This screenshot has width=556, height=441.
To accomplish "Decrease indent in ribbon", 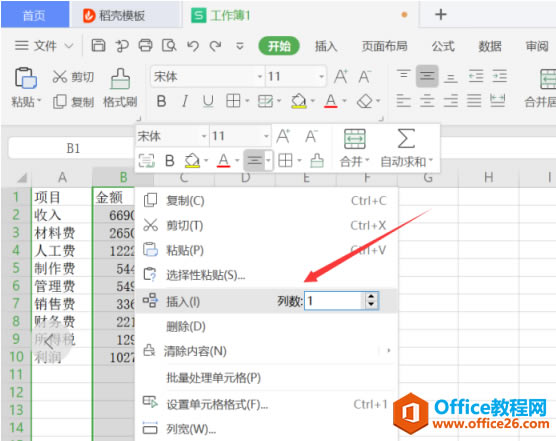I will coord(476,76).
